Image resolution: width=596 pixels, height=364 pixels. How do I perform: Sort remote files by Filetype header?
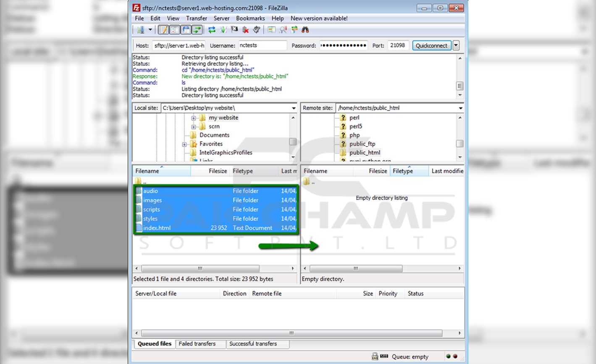(x=410, y=171)
